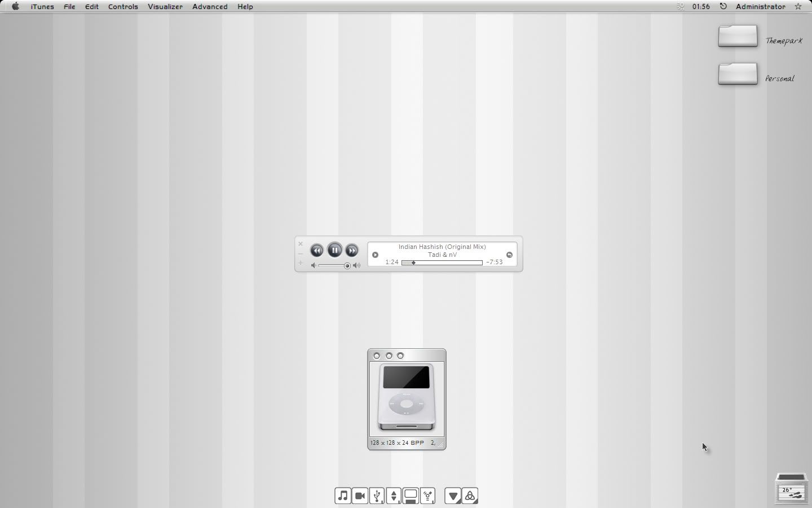The width and height of the screenshot is (812, 508).
Task: Click the high-volume speaker icon
Action: point(356,265)
